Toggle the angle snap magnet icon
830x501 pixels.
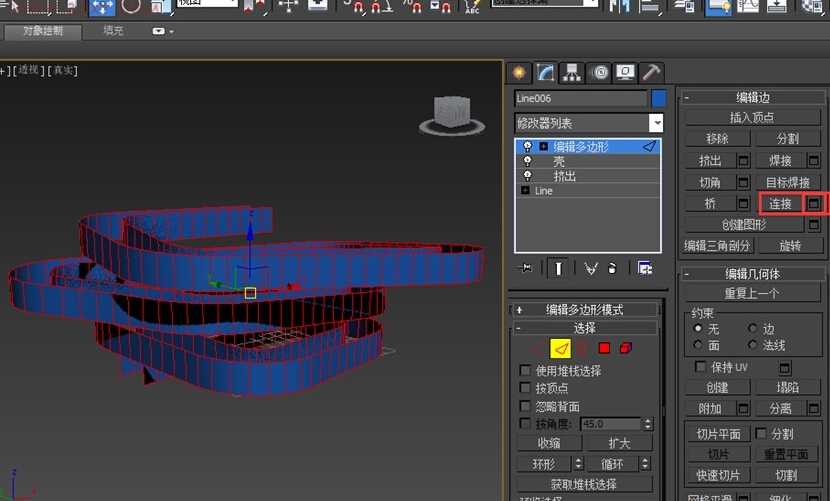pyautogui.click(x=381, y=6)
